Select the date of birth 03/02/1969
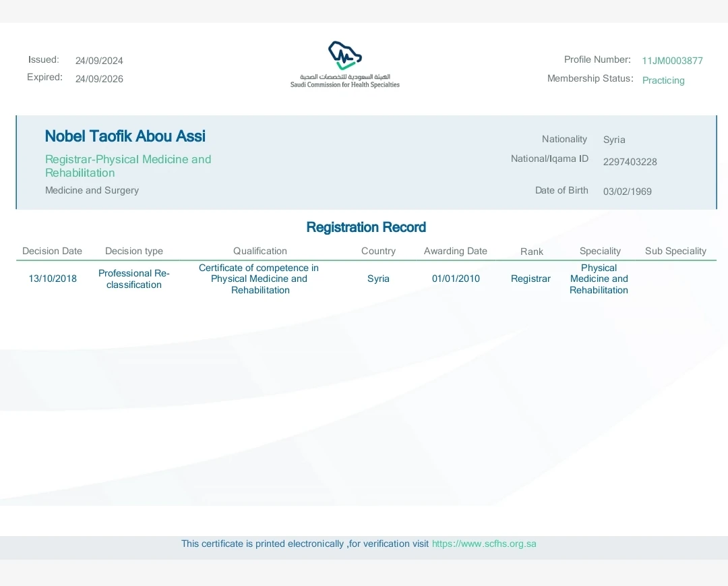This screenshot has height=586, width=728. 628,192
